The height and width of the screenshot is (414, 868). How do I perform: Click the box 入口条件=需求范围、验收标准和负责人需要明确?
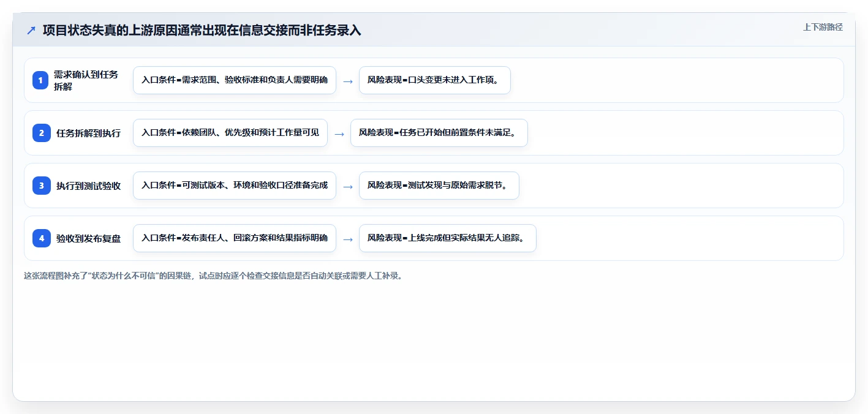235,80
